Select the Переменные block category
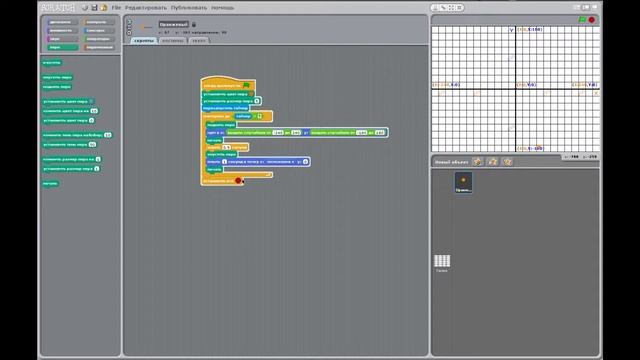Image resolution: width=640 pixels, height=360 pixels. point(99,47)
